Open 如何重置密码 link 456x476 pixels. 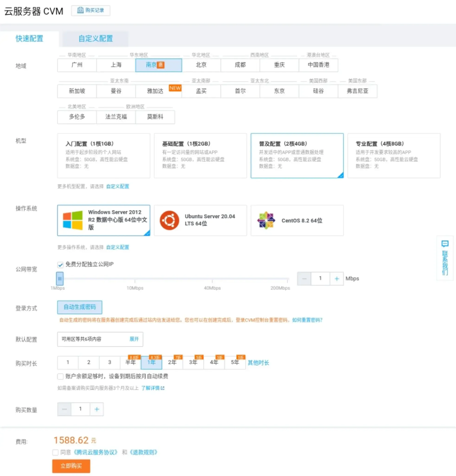click(x=307, y=320)
